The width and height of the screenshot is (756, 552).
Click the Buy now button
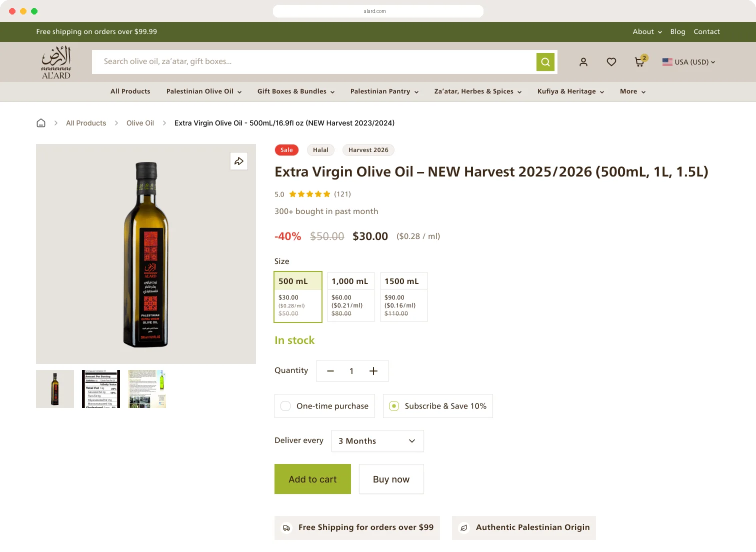391,479
